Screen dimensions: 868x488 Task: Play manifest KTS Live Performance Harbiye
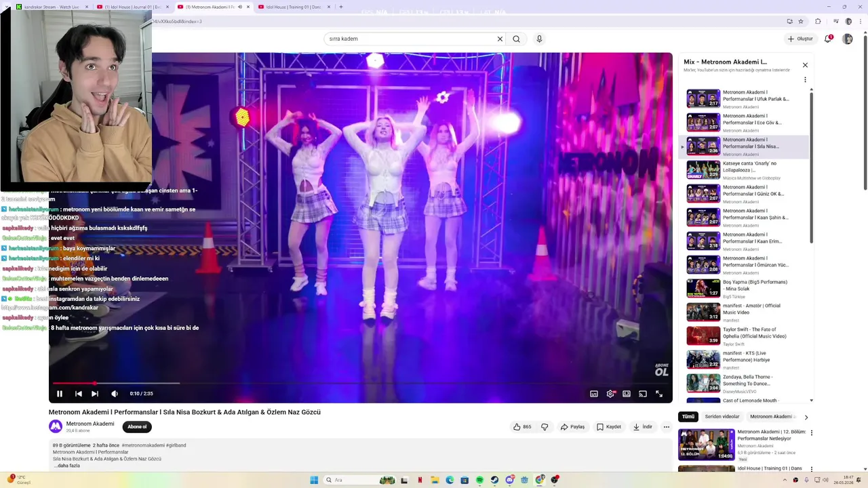coord(745,360)
